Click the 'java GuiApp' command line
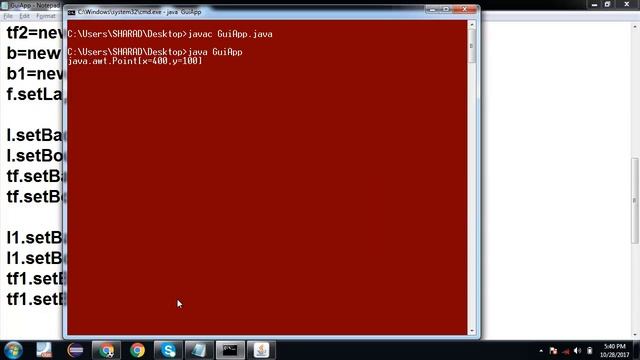Screen dimensions: 640x360 155,52
